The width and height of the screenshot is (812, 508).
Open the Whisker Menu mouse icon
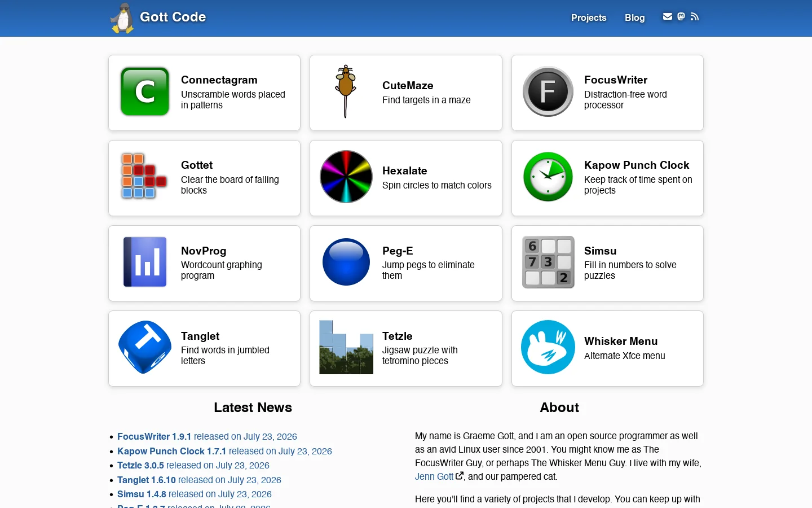[548, 347]
